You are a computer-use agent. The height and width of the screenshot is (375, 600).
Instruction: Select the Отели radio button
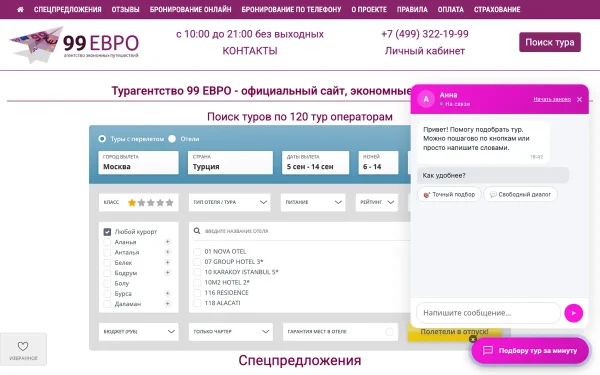coord(172,139)
